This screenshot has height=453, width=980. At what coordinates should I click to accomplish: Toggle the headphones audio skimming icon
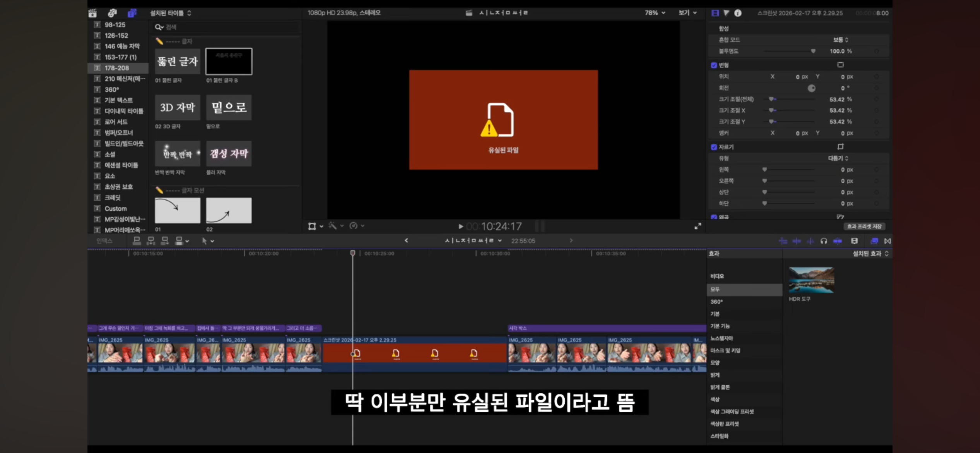coord(824,241)
